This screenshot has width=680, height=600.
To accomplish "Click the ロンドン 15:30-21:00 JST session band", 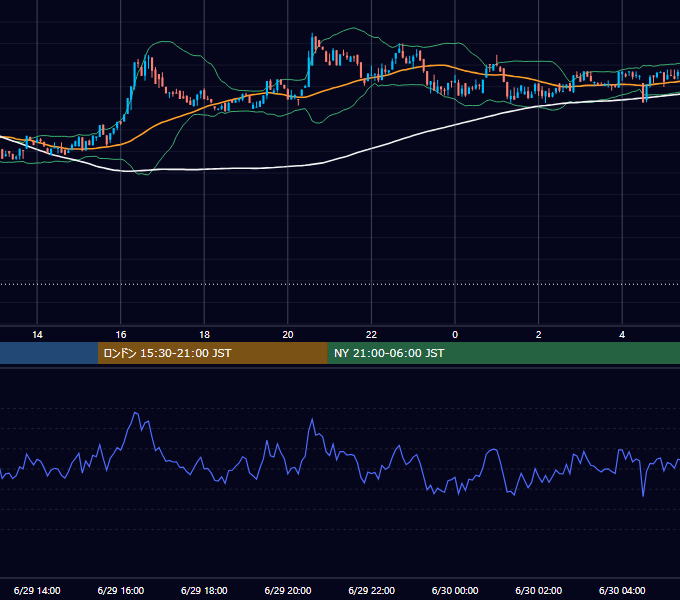I will 212,353.
